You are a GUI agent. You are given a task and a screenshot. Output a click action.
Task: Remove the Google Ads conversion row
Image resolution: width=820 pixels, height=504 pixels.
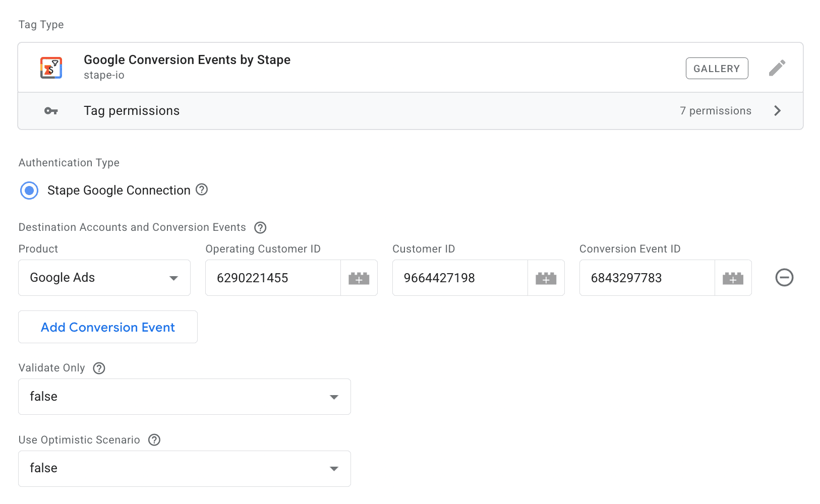[784, 278]
